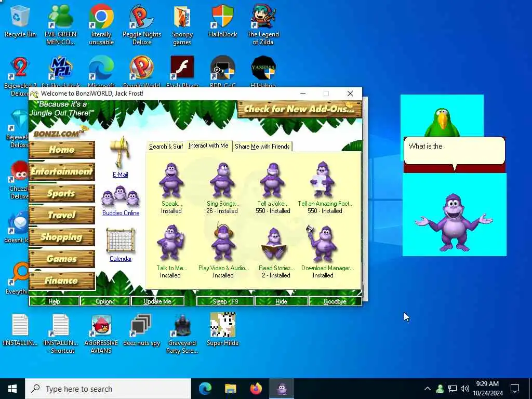Choose the Tell a Joke gorilla icon
The height and width of the screenshot is (399, 532).
[273, 180]
